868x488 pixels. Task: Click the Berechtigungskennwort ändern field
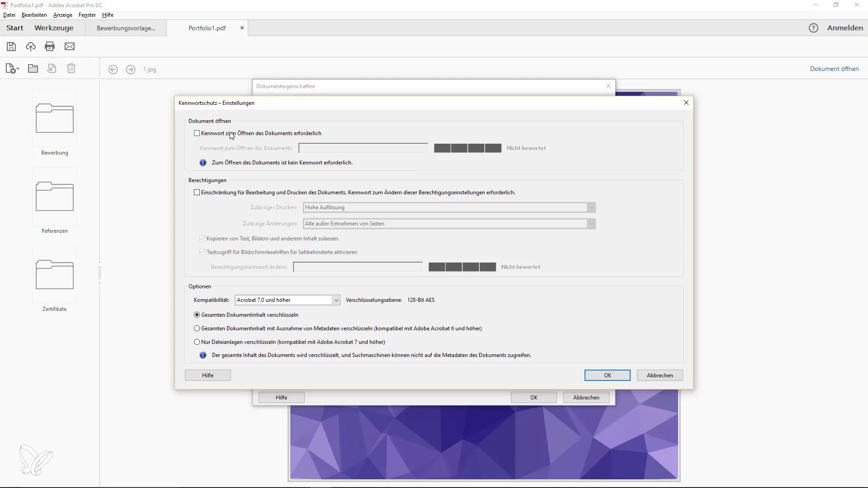pos(358,267)
